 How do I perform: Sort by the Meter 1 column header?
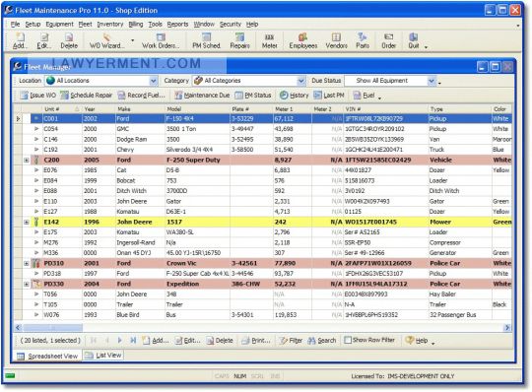(x=292, y=109)
